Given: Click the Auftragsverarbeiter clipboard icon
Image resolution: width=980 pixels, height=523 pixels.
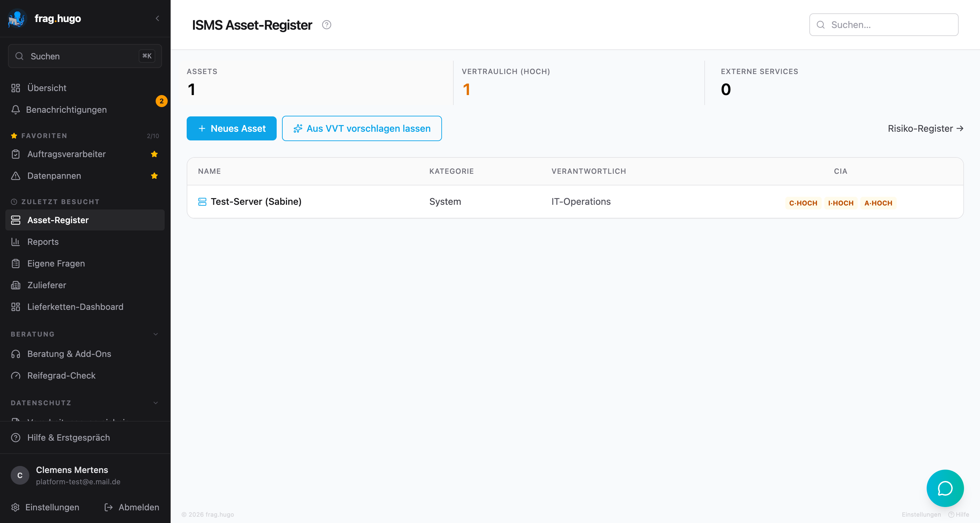Looking at the screenshot, I should [x=16, y=154].
